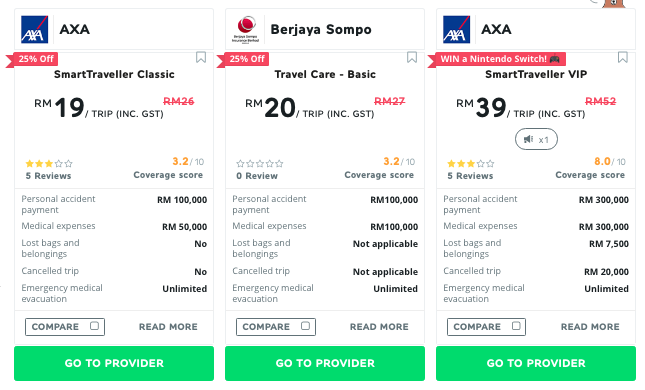The image size is (645, 390).
Task: Go to provider for SmartTraveller VIP
Action: click(x=536, y=363)
